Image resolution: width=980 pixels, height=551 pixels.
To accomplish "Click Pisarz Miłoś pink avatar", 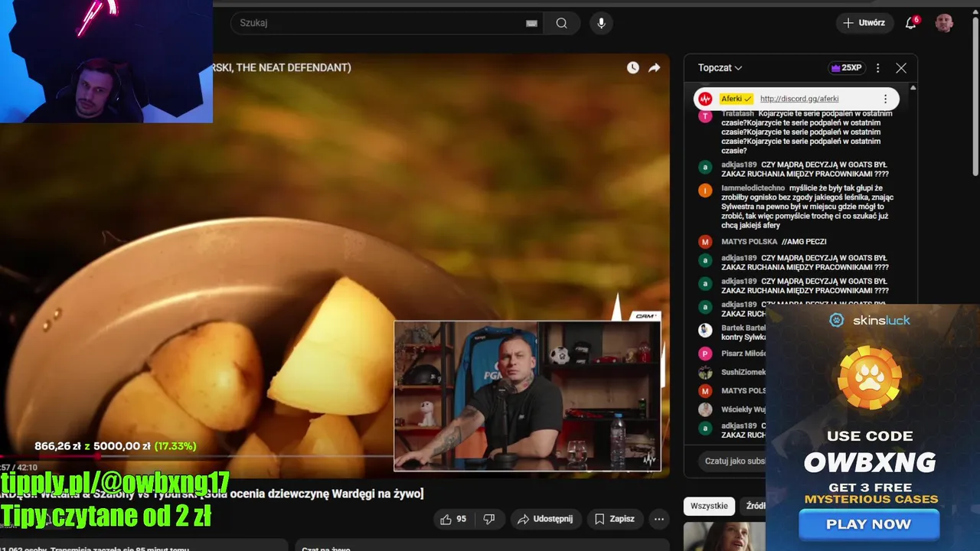I will [x=705, y=354].
